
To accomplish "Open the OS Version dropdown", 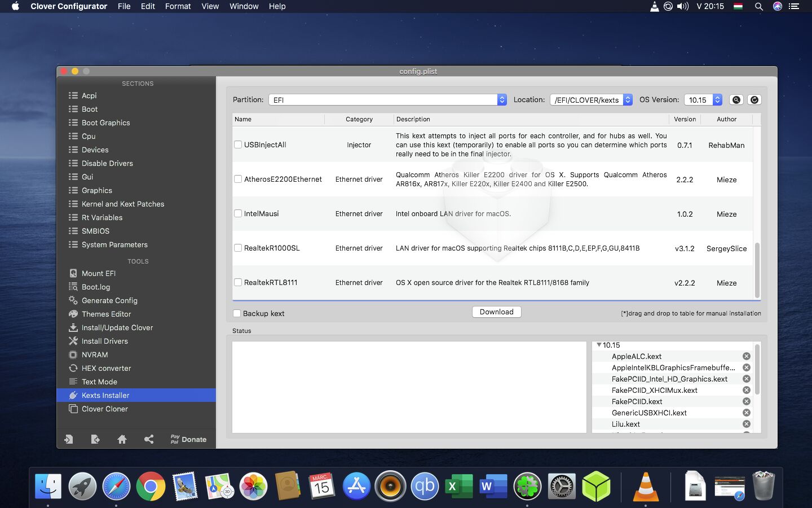I will tap(703, 99).
